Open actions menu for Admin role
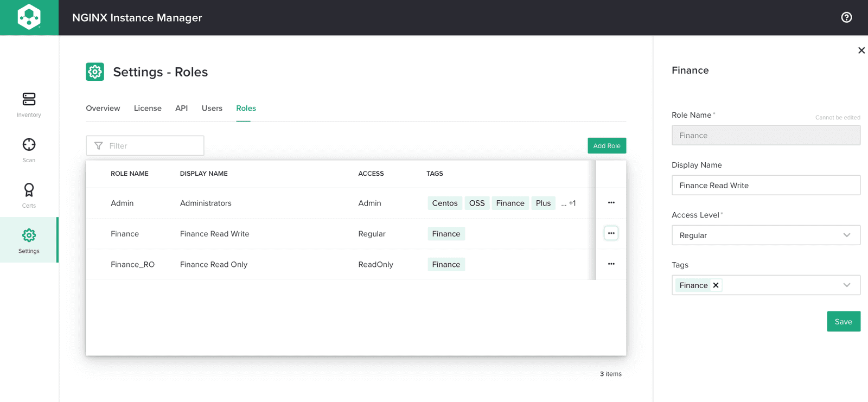Viewport: 868px width, 402px height. pyautogui.click(x=611, y=203)
